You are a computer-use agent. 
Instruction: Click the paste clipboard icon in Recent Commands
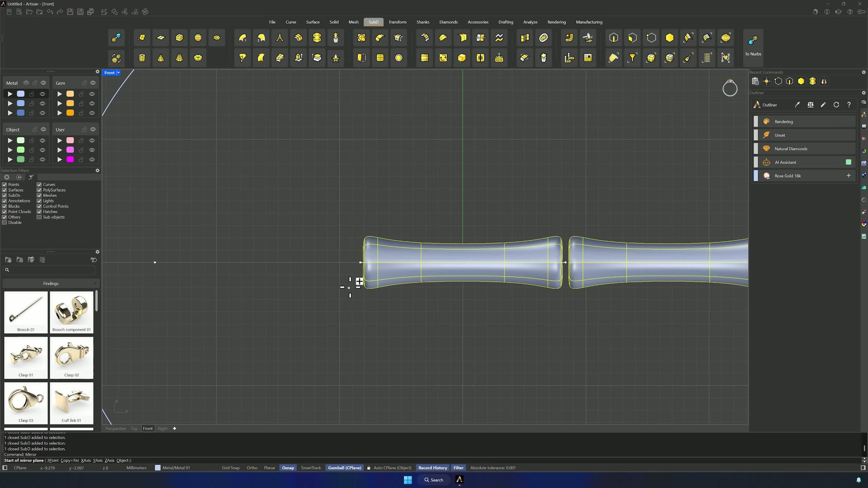click(x=755, y=82)
